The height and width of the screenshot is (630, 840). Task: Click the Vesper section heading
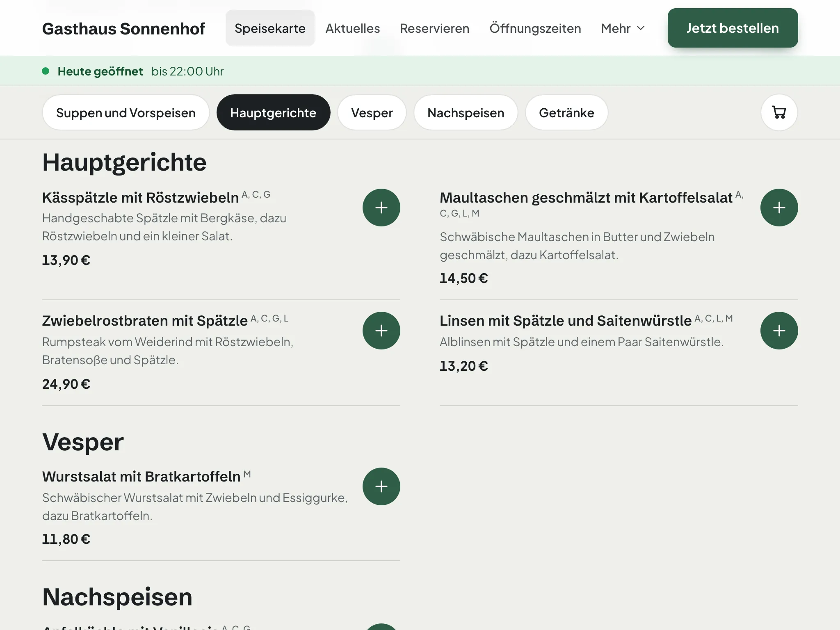(x=83, y=442)
